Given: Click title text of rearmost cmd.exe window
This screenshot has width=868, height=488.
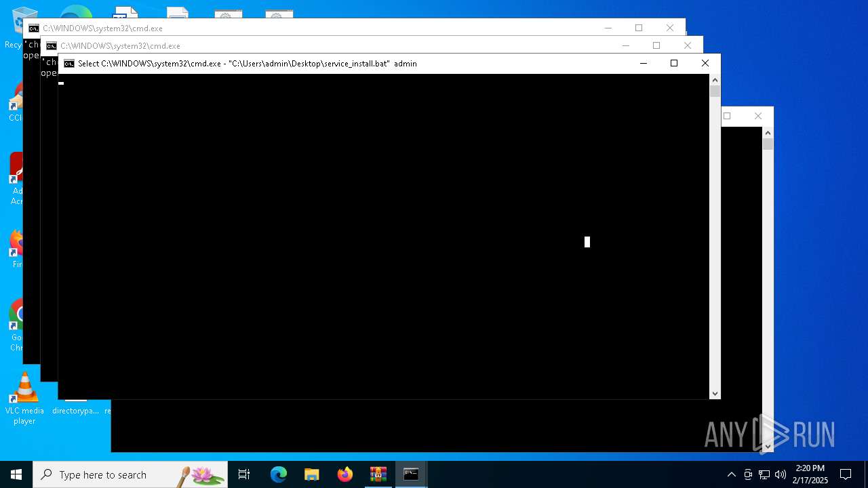Looking at the screenshot, I should click(102, 28).
